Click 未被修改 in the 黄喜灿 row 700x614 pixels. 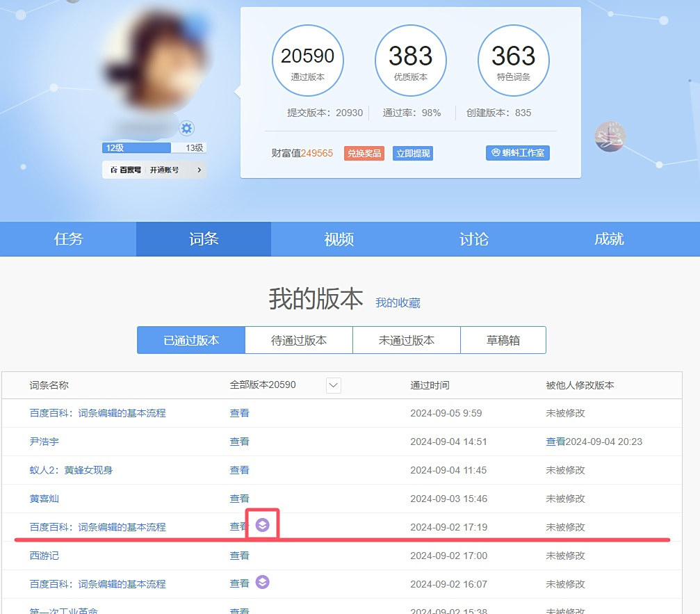(565, 499)
